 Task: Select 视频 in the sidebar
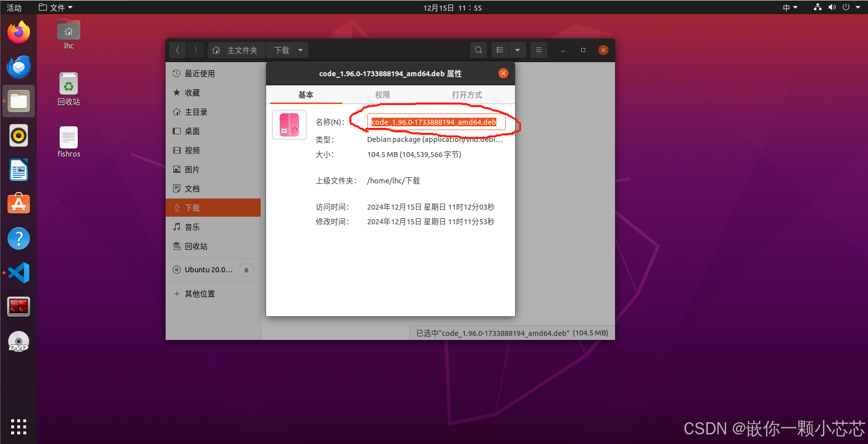[213, 151]
